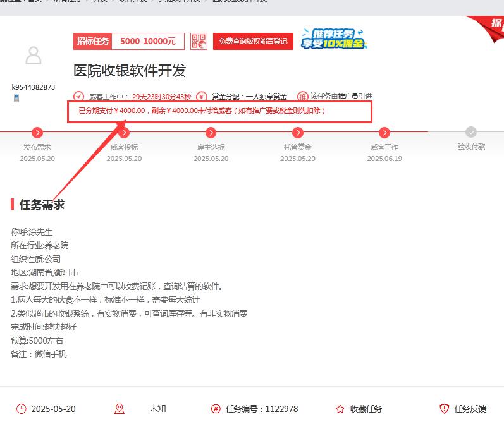Click the 威客工作 step marker
Viewport: 504px width, 429px height.
point(384,132)
